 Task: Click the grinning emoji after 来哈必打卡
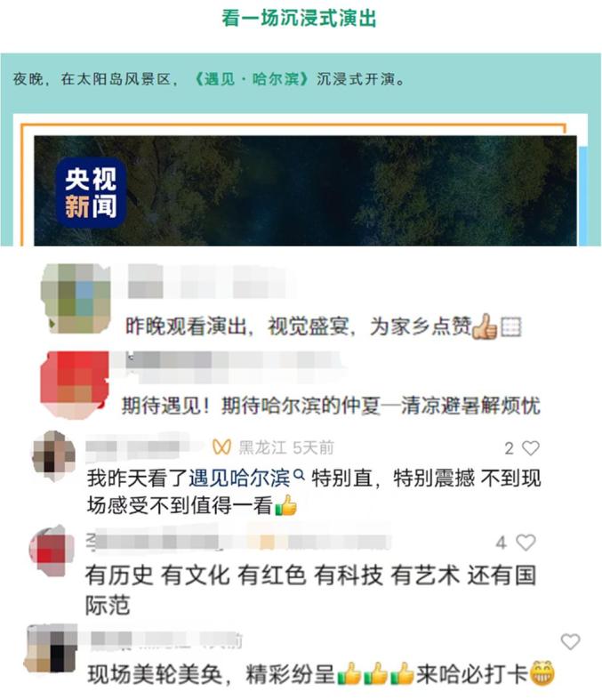pos(542,672)
